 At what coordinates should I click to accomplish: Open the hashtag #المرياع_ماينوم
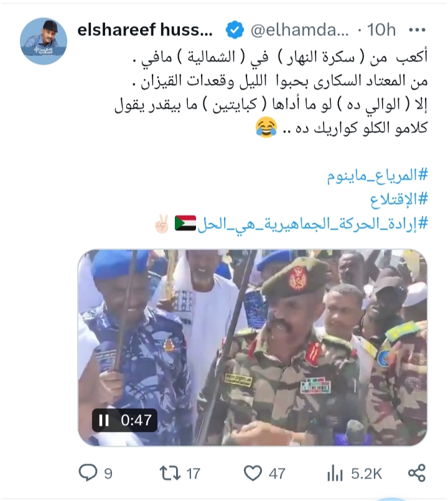point(377,176)
